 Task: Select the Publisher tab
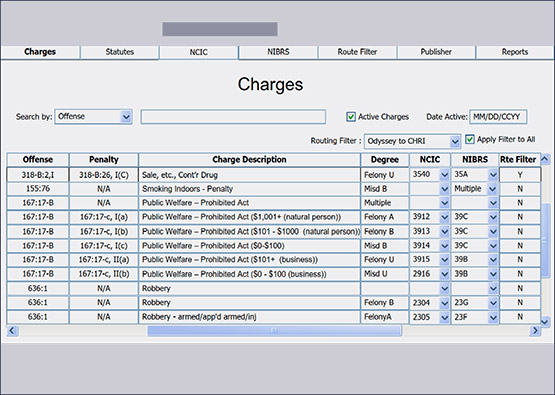point(436,52)
